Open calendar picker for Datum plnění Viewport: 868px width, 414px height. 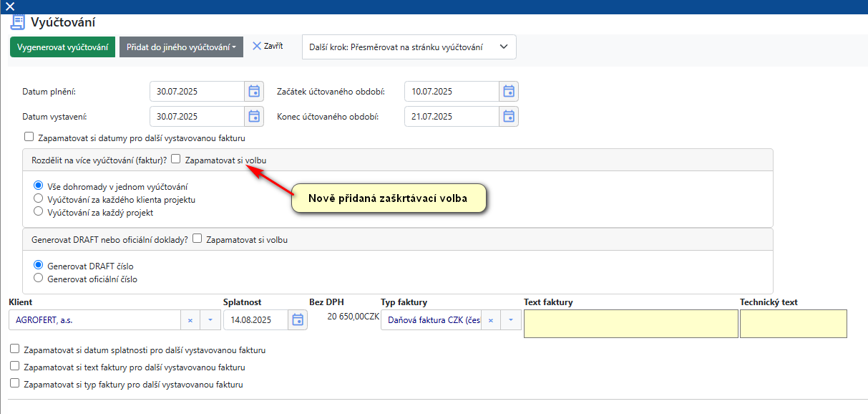253,92
